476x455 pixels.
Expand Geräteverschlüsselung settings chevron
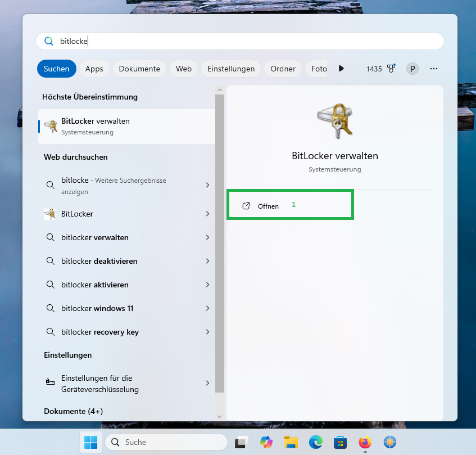point(207,383)
